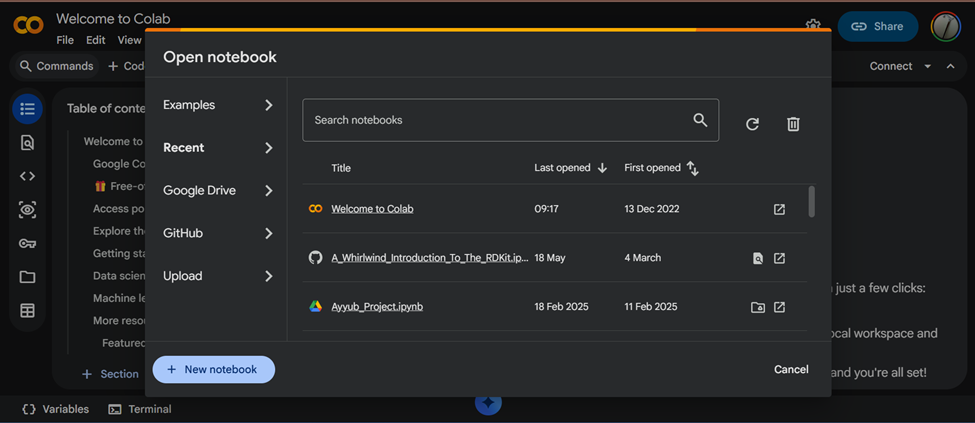Image resolution: width=975 pixels, height=423 pixels.
Task: Add a Section in table of contents
Action: pyautogui.click(x=110, y=374)
